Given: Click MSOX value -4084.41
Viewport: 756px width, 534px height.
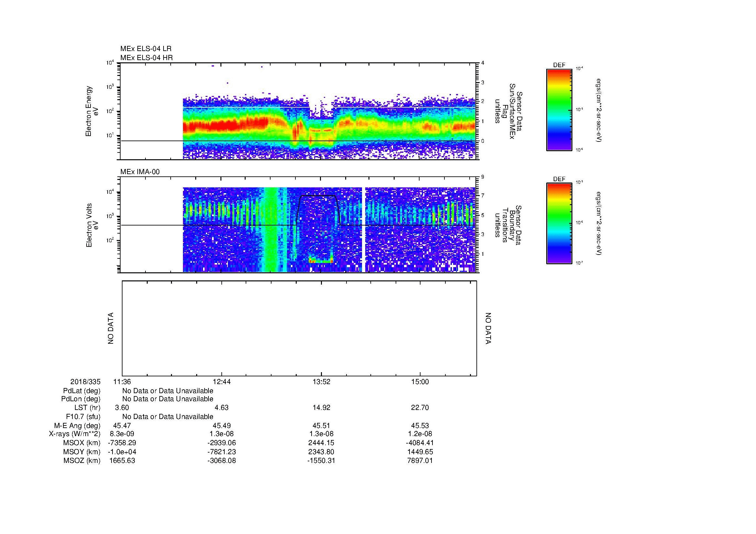Looking at the screenshot, I should click(420, 443).
